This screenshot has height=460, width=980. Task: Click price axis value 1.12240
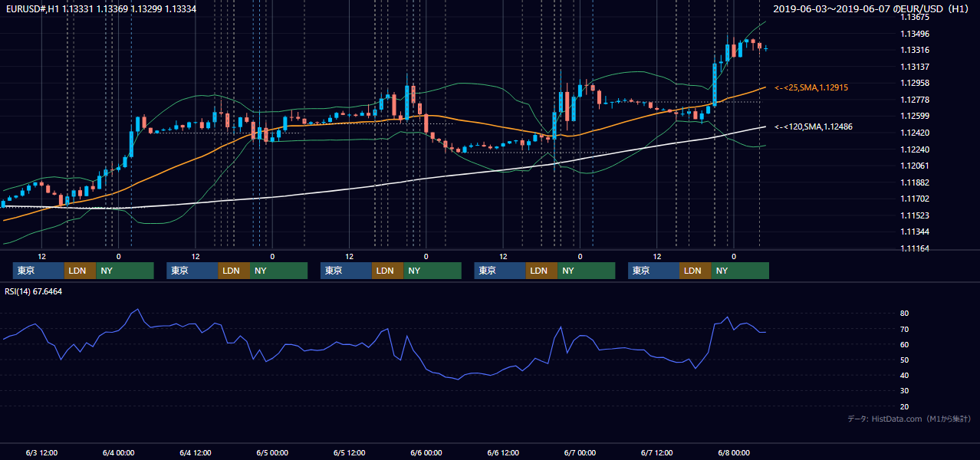tap(915, 149)
